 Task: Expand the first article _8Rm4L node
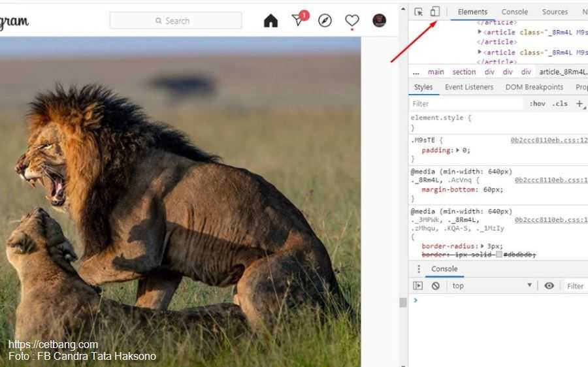[480, 32]
